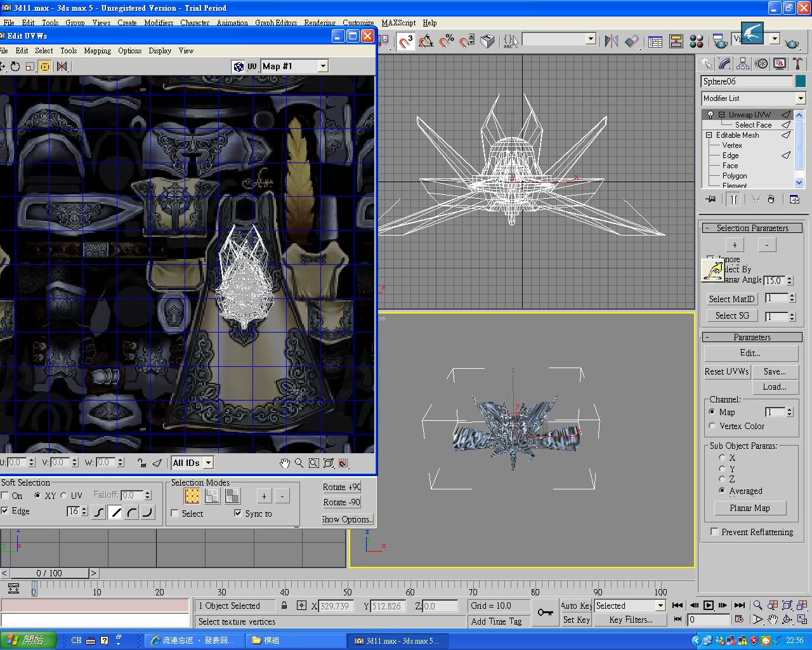The height and width of the screenshot is (650, 812).
Task: Select vertex sub-object selection mode icon
Action: (x=192, y=495)
